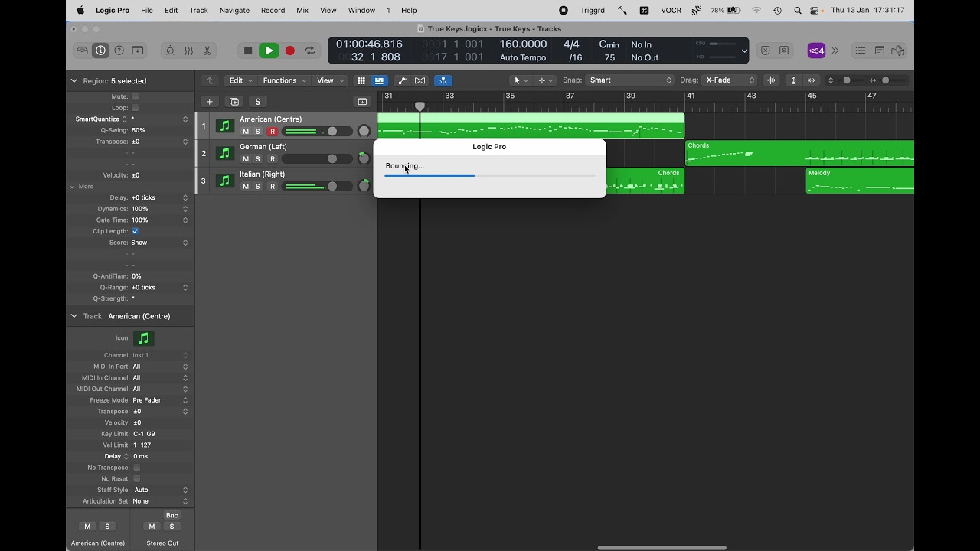Open the tracks View dropdown menu
The height and width of the screenshot is (551, 980).
[x=330, y=80]
